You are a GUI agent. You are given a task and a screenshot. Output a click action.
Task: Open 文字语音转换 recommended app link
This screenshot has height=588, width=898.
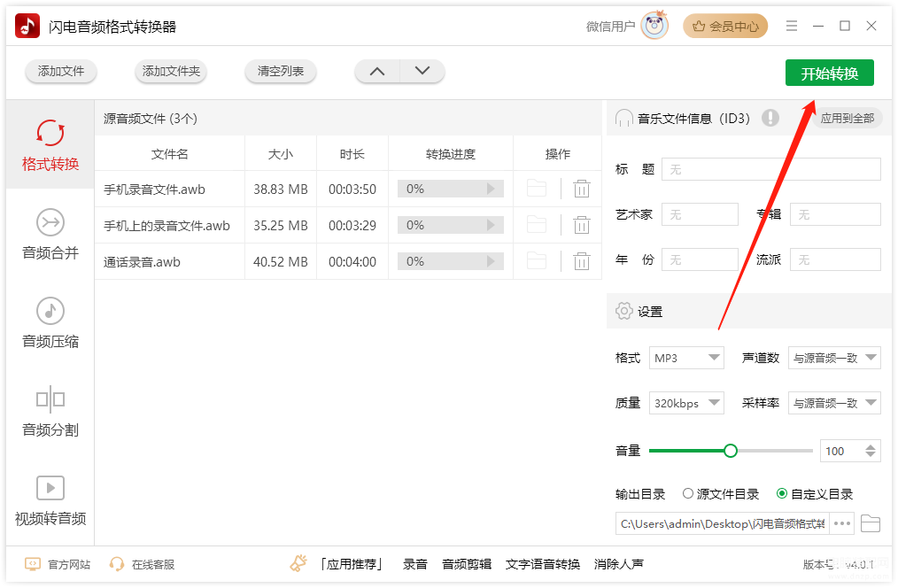click(542, 564)
